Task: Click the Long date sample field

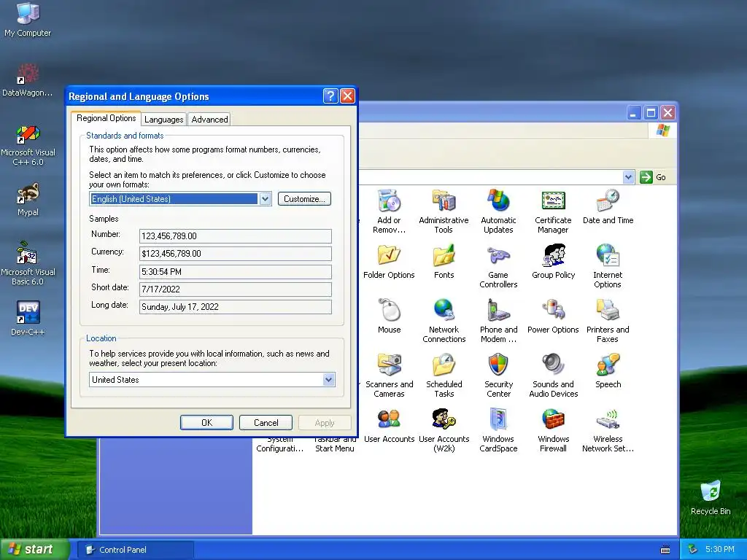Action: tap(236, 307)
